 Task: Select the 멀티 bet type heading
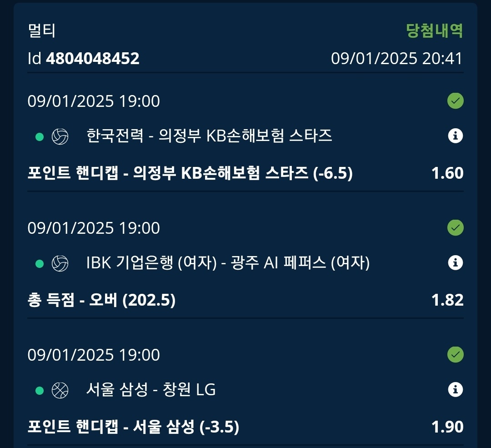click(42, 31)
